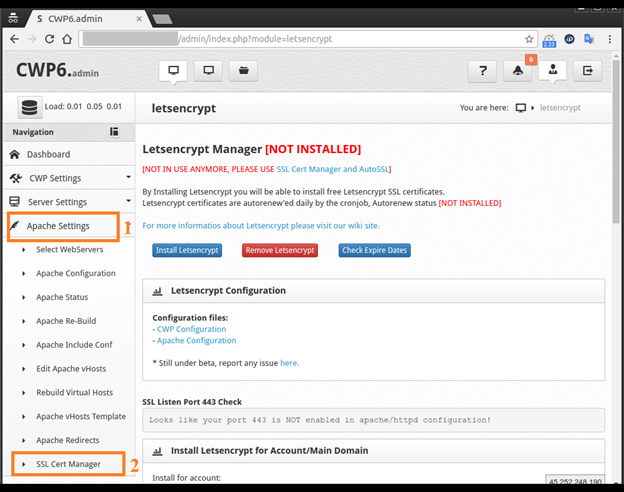Click the Install Letsencrypt button
This screenshot has width=624, height=492.
(x=187, y=250)
